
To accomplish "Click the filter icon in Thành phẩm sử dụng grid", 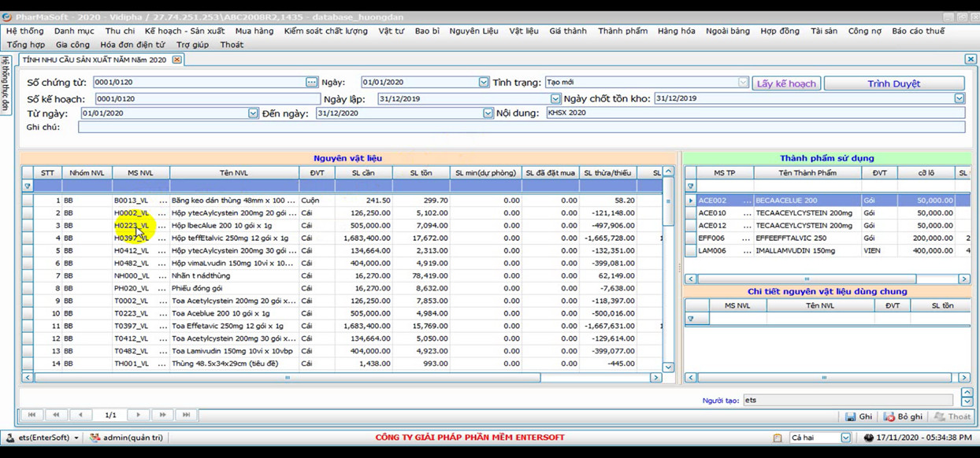I will pyautogui.click(x=691, y=187).
